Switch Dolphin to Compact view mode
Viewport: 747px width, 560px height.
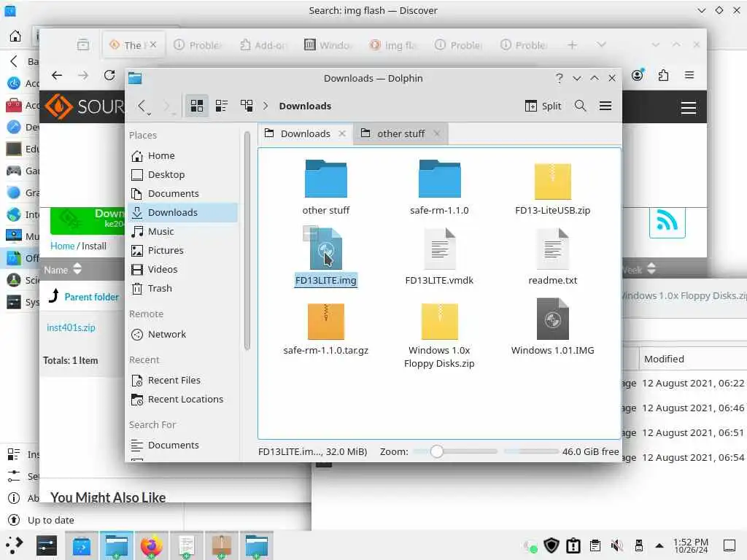pos(222,106)
